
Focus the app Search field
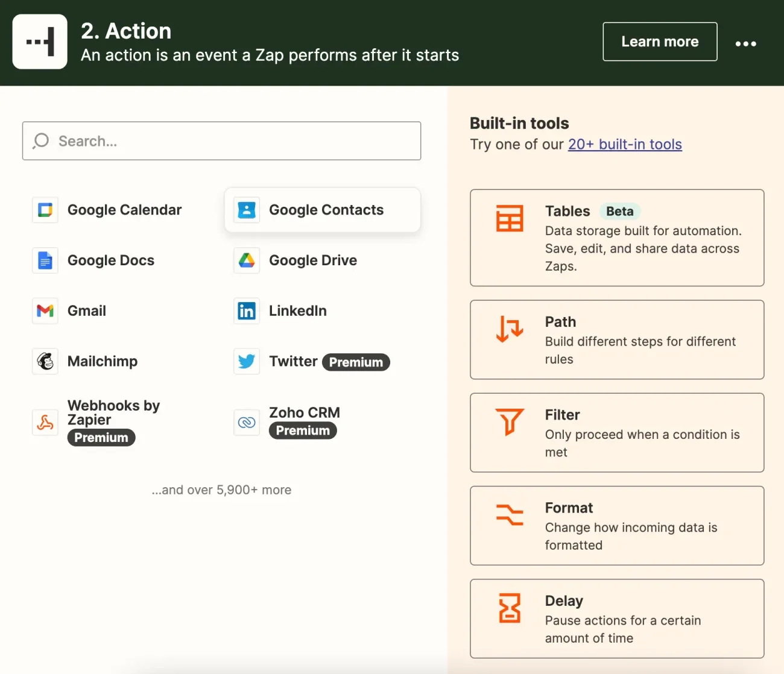tap(221, 141)
